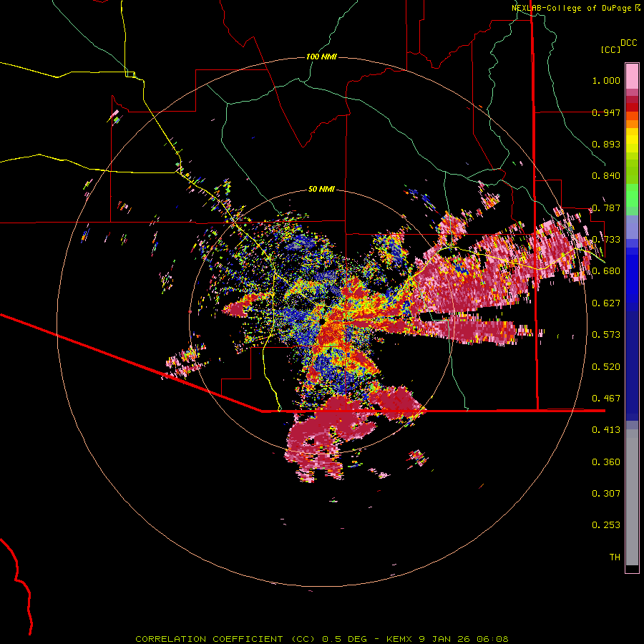Click the pink band atop the color scale

pyautogui.click(x=632, y=76)
